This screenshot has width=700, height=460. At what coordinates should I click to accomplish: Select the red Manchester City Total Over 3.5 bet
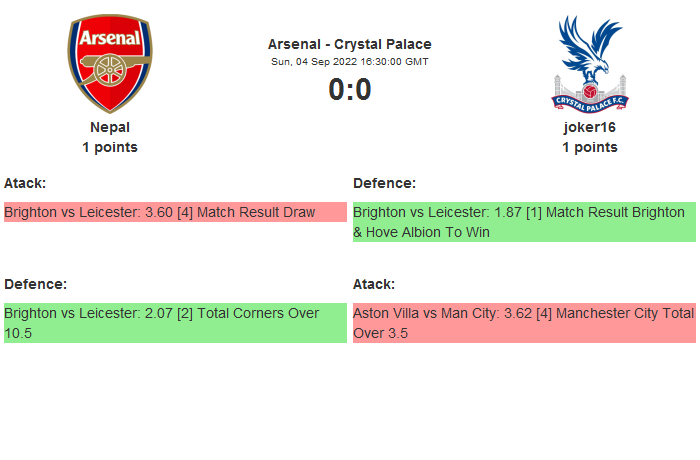524,323
